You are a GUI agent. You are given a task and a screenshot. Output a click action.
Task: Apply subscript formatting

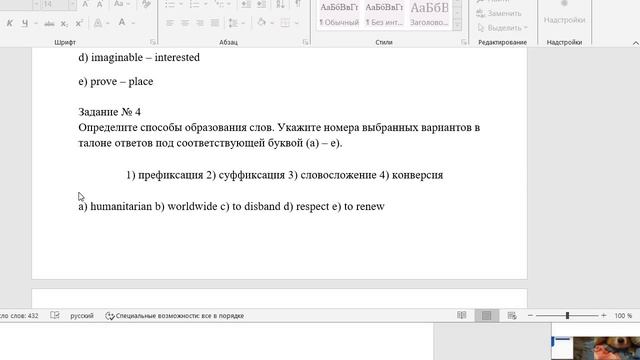click(64, 24)
